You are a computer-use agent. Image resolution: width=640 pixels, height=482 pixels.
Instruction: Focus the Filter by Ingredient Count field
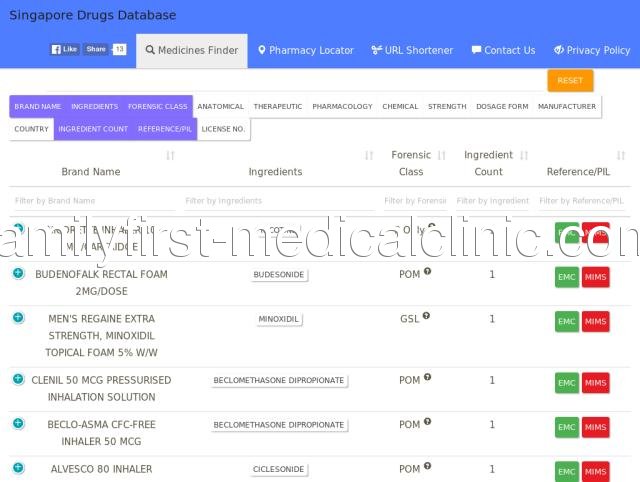pyautogui.click(x=492, y=201)
